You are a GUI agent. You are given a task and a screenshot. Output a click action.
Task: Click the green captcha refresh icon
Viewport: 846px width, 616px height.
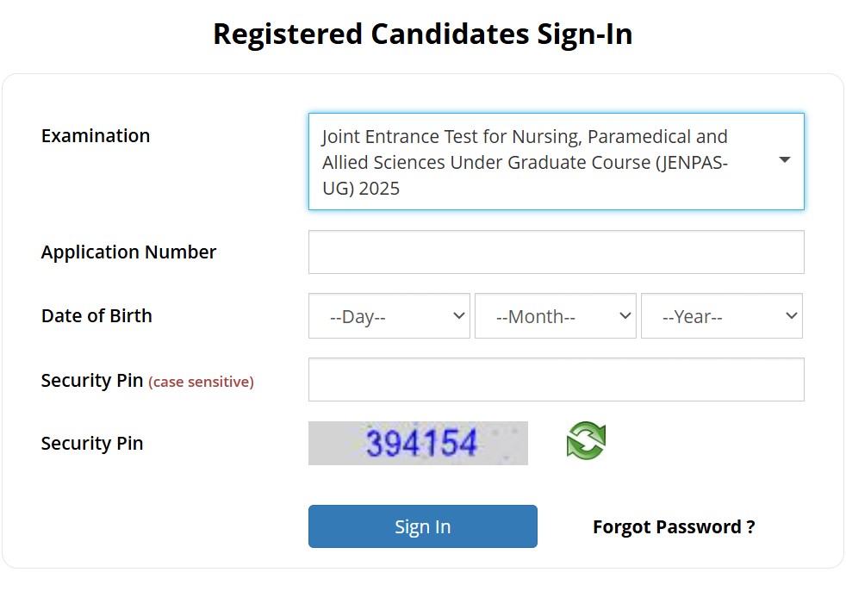586,440
